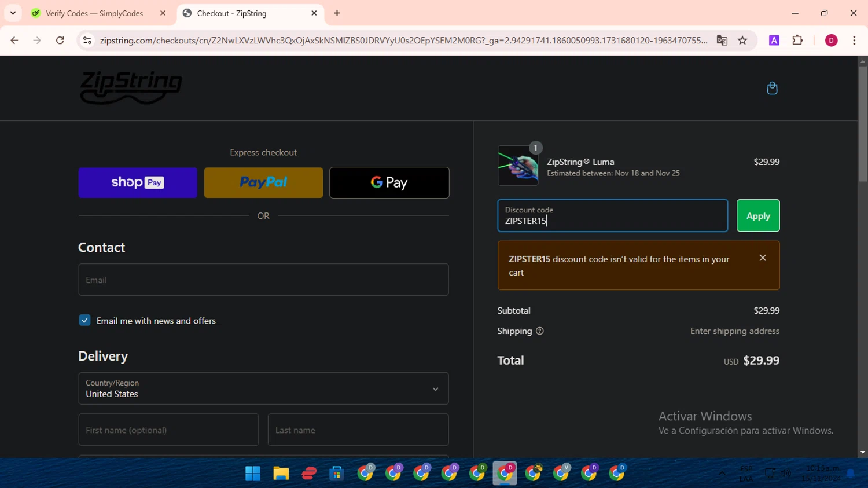The width and height of the screenshot is (868, 488).
Task: Go back to the previous page
Action: (14, 41)
